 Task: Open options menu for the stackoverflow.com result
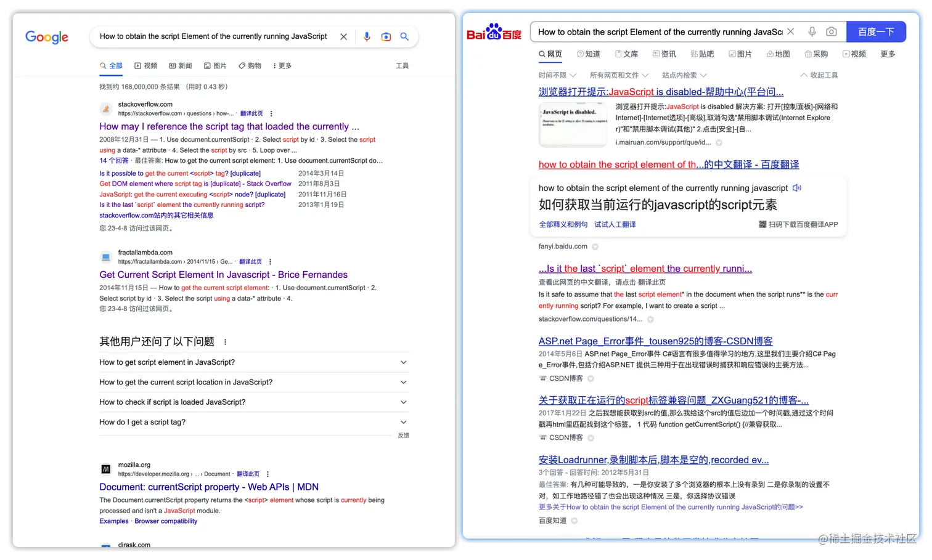pos(271,113)
